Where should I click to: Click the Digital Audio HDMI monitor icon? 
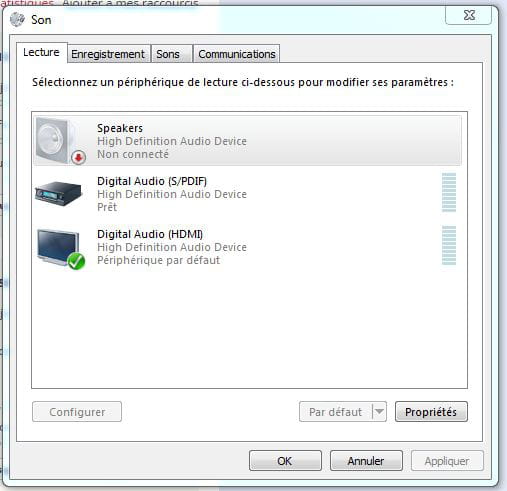[58, 247]
